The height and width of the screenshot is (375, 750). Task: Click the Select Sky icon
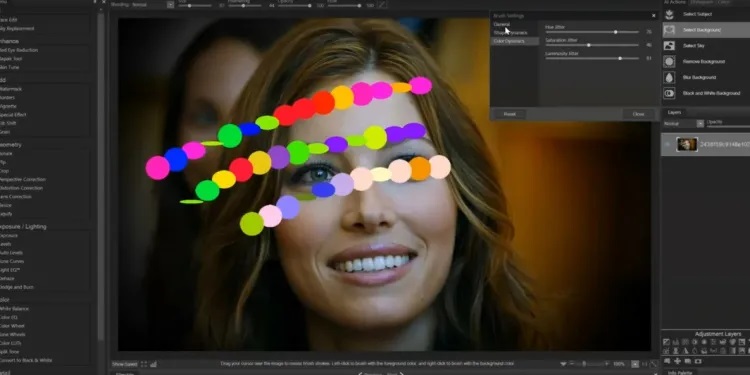point(669,46)
